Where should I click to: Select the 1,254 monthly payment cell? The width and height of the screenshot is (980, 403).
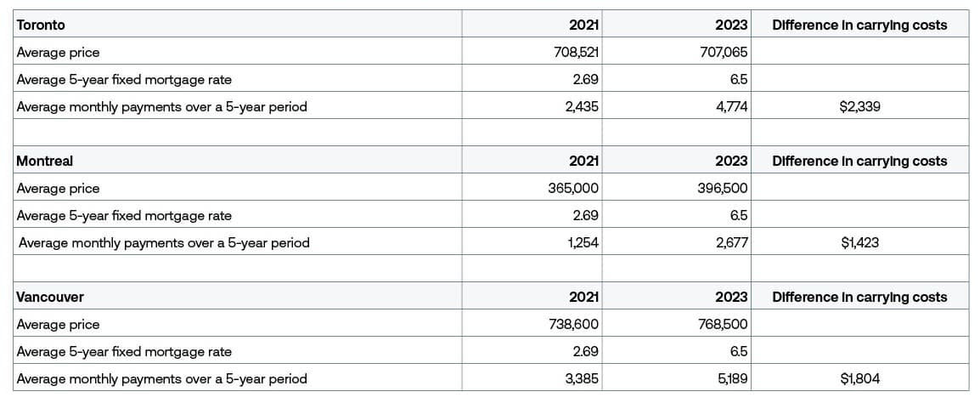tap(583, 243)
